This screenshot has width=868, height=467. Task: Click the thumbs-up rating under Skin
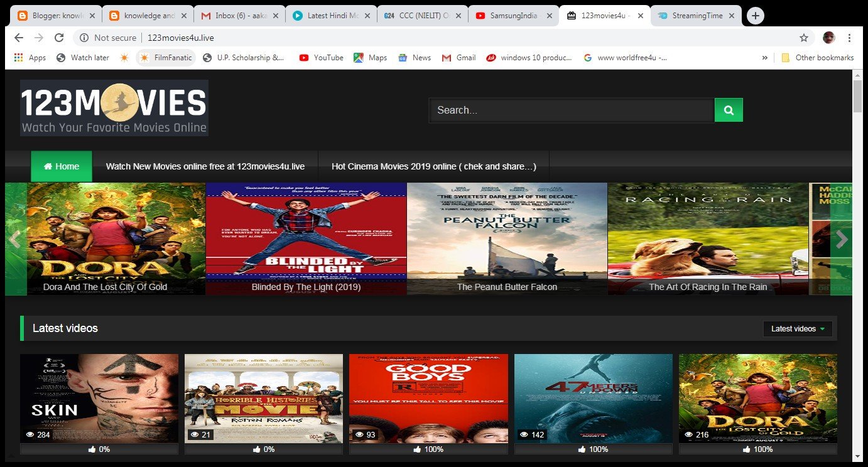99,449
